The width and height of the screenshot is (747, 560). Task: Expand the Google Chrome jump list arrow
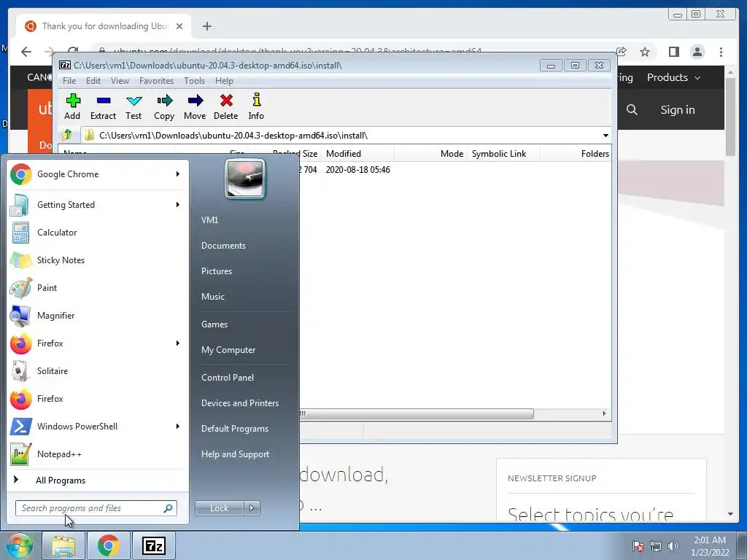[x=178, y=174]
